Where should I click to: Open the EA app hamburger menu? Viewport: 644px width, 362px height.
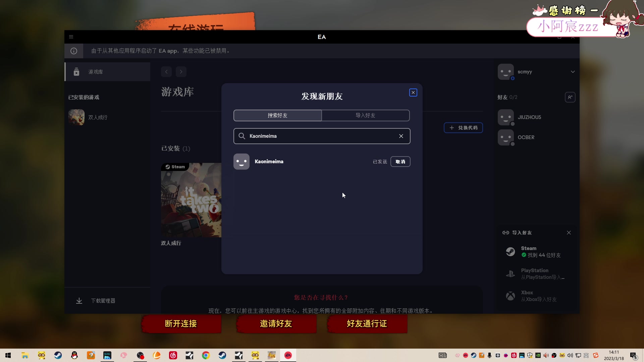pos(71,37)
